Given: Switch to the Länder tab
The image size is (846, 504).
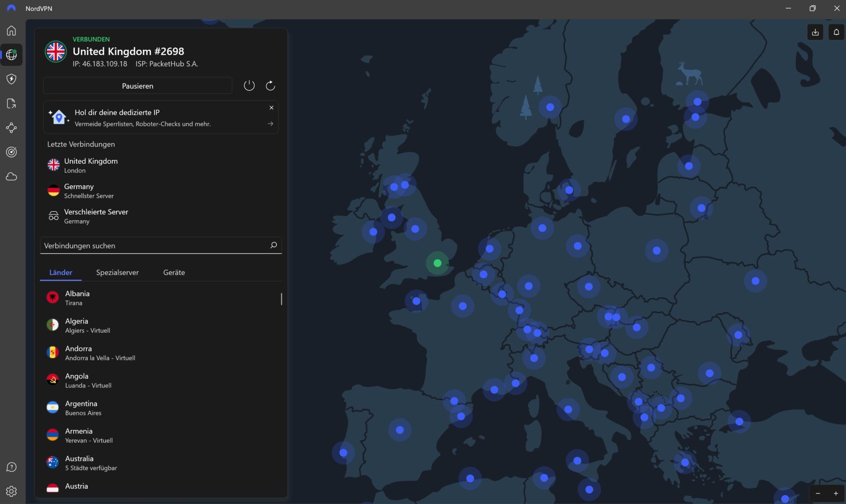Looking at the screenshot, I should (x=61, y=272).
